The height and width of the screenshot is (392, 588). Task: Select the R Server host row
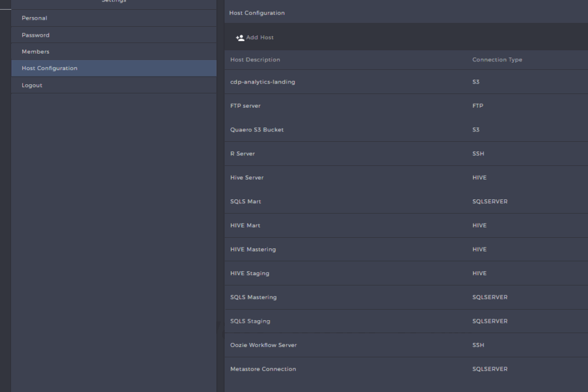242,154
